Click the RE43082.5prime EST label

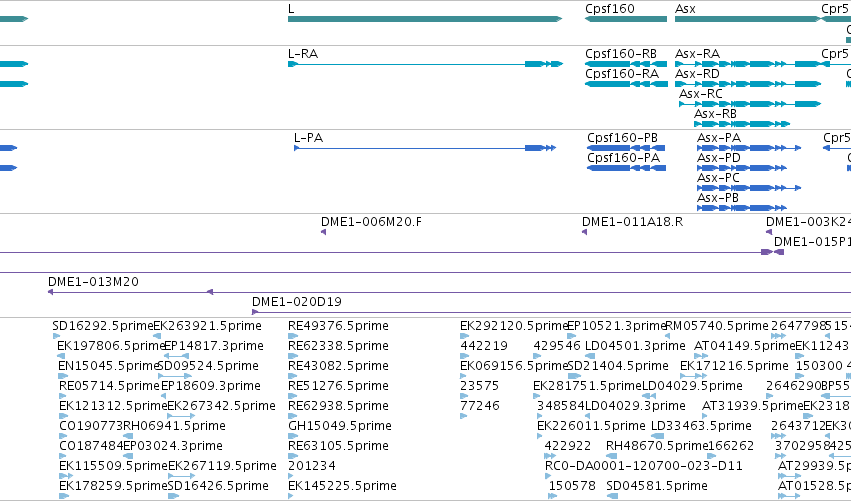(338, 366)
